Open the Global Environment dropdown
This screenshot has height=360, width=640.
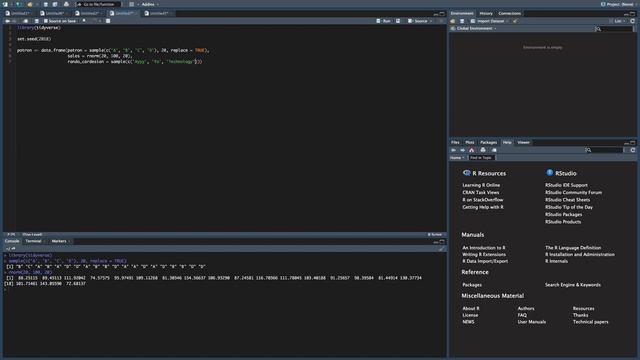pyautogui.click(x=474, y=29)
